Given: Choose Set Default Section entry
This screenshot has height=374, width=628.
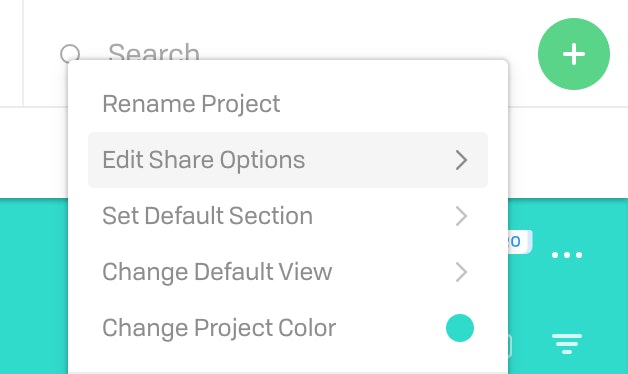Looking at the screenshot, I should click(288, 216).
